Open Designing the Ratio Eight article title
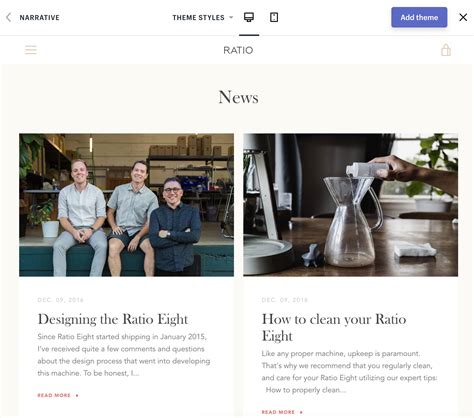Screen dimensions: 474x418 point(113,319)
